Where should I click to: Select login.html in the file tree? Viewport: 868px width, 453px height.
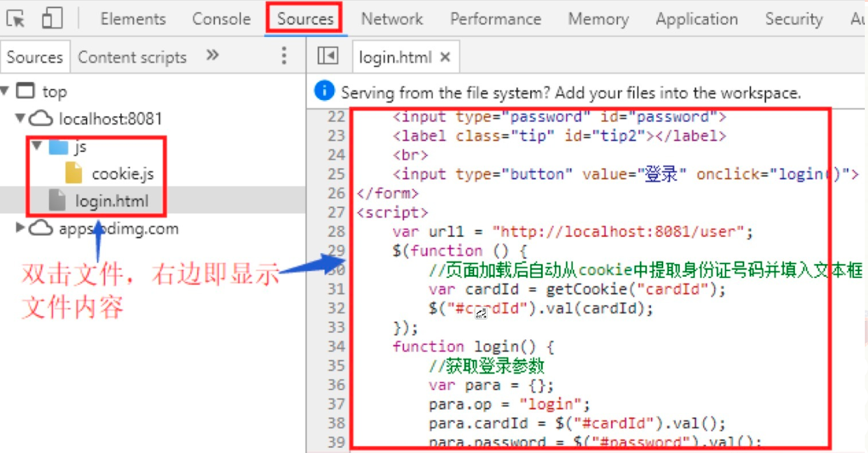click(x=111, y=202)
